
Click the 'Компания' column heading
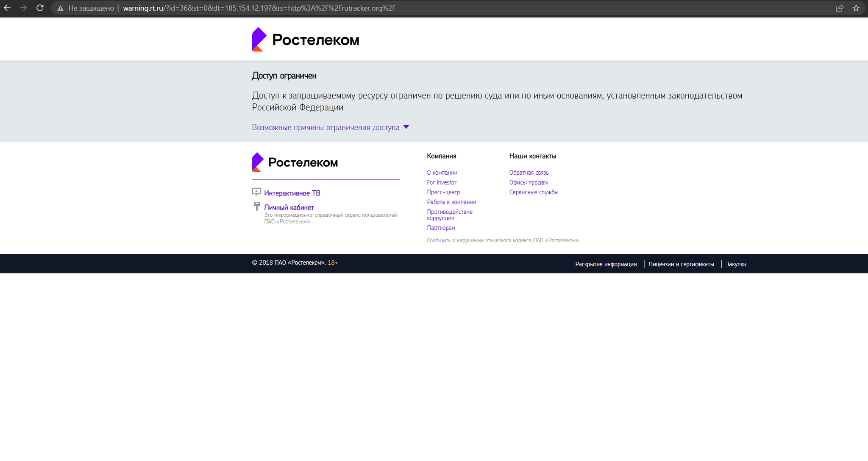[x=441, y=156]
